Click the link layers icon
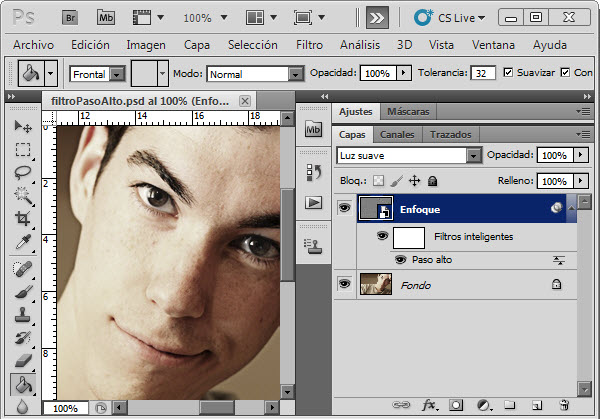The width and height of the screenshot is (600, 419). click(x=401, y=405)
